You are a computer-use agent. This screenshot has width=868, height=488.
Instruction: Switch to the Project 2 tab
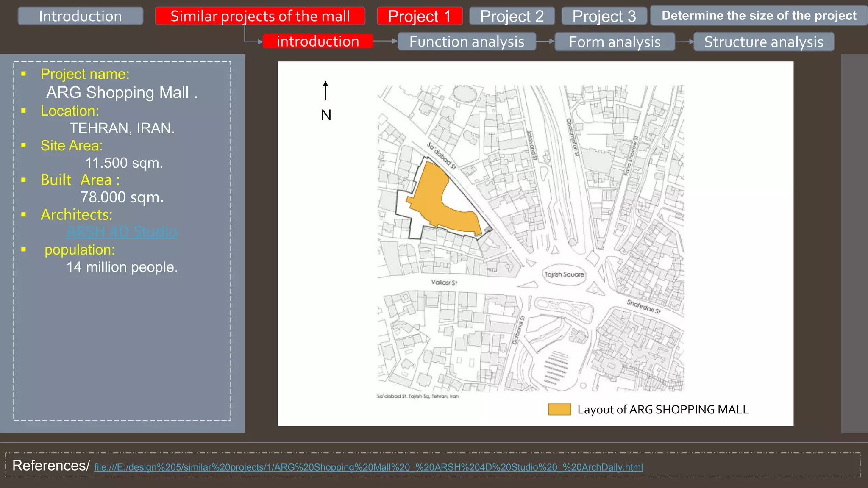point(512,16)
